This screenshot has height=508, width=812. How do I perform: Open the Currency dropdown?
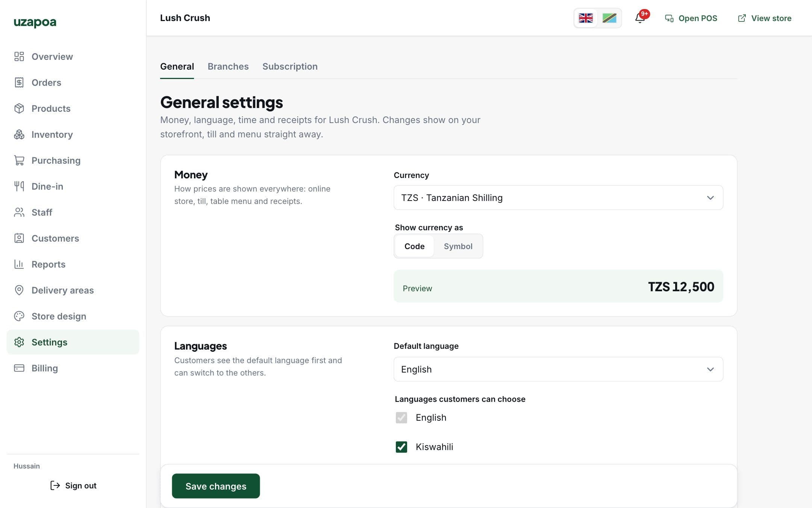tap(558, 198)
